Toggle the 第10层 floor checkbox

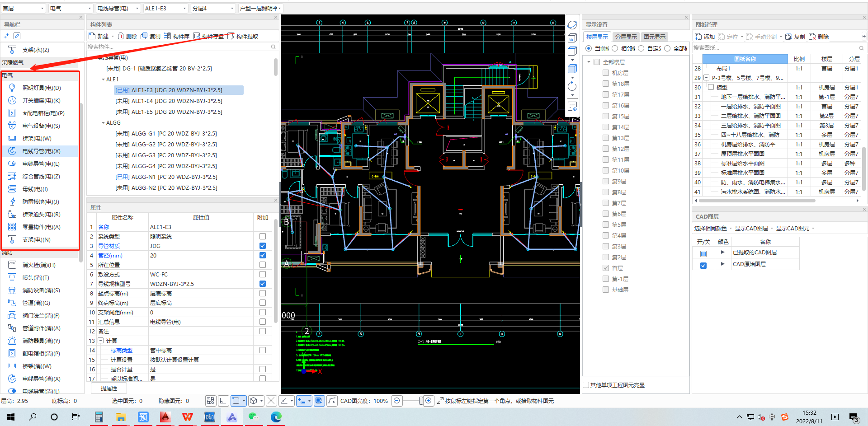click(606, 170)
